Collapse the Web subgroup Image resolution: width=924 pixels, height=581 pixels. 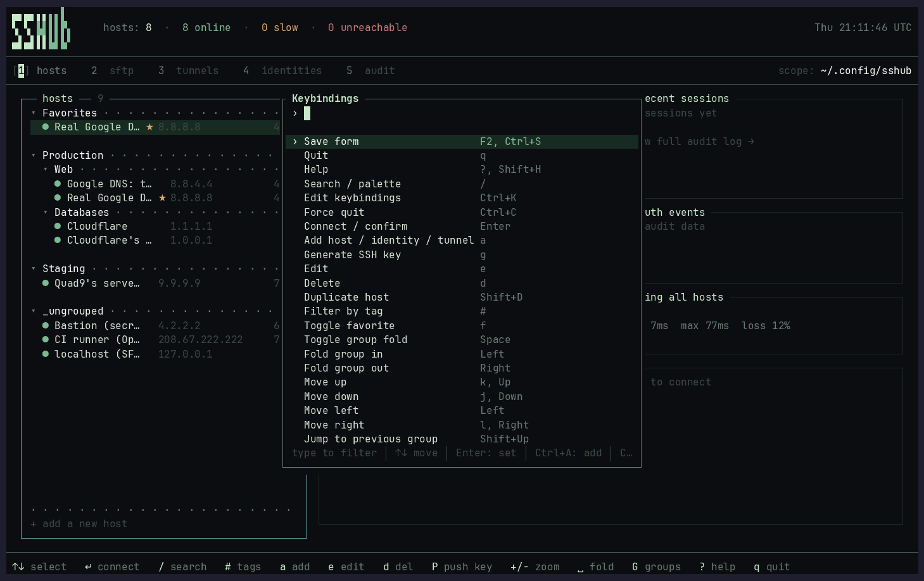pyautogui.click(x=46, y=170)
